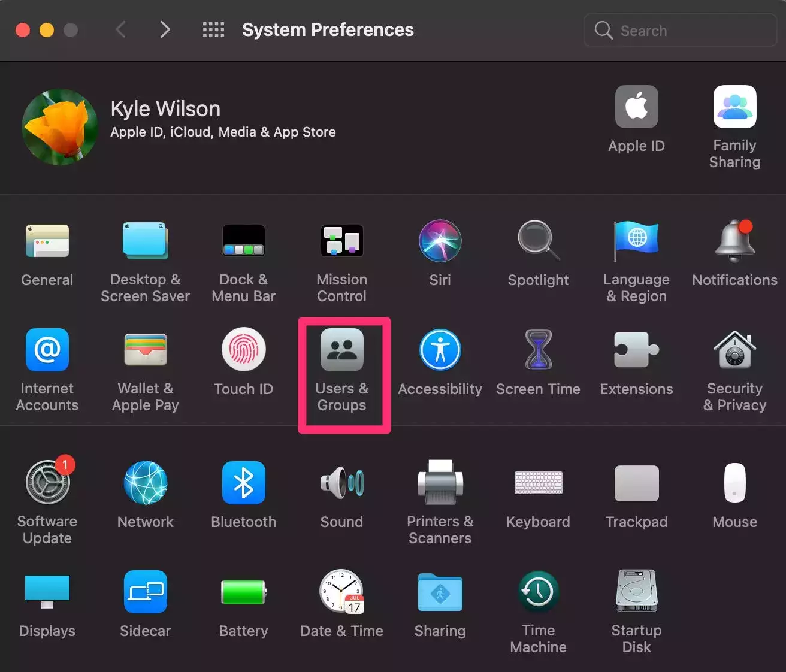Open Notifications preferences
Image resolution: width=786 pixels, height=672 pixels.
point(734,241)
